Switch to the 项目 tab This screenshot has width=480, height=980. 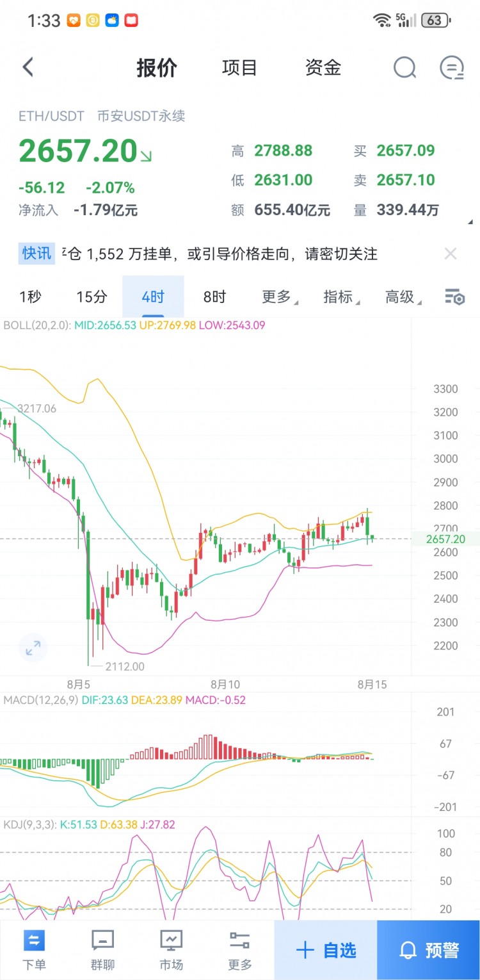pyautogui.click(x=239, y=67)
